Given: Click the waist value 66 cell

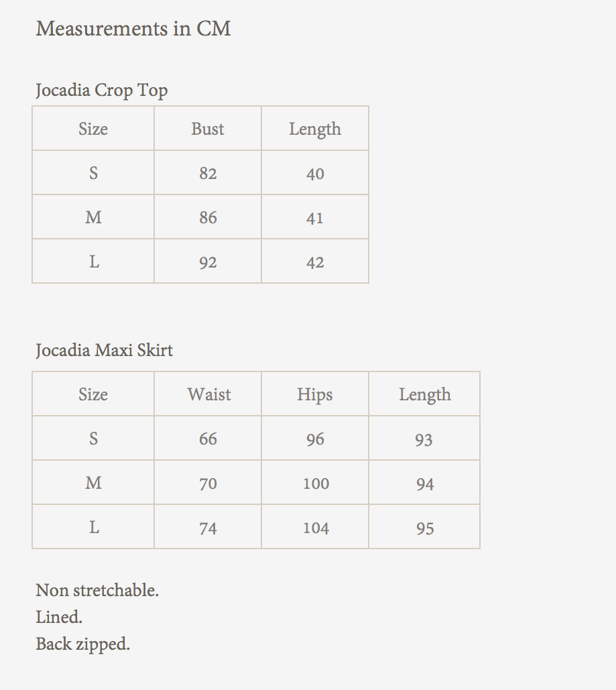Looking at the screenshot, I should click(208, 439).
